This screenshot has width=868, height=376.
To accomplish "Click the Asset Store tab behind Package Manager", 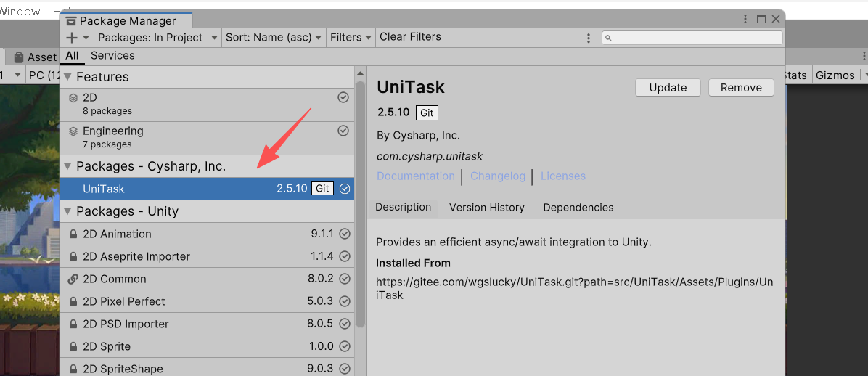I will click(x=35, y=57).
